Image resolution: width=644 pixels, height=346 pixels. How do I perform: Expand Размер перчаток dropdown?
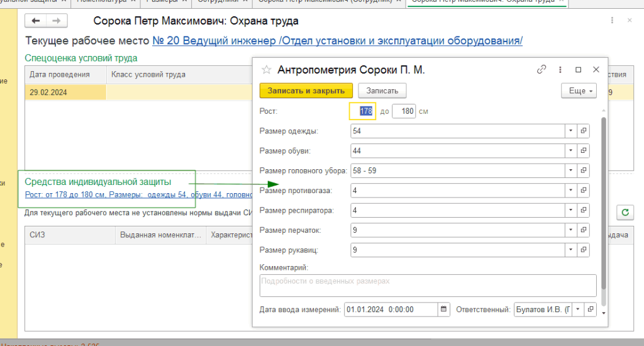[570, 230]
